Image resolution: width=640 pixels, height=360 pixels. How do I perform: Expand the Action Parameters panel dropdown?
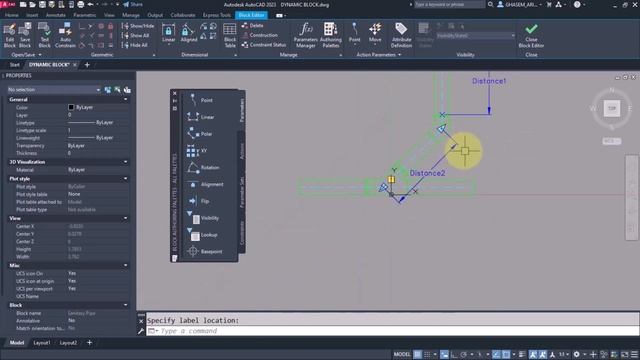[378, 55]
